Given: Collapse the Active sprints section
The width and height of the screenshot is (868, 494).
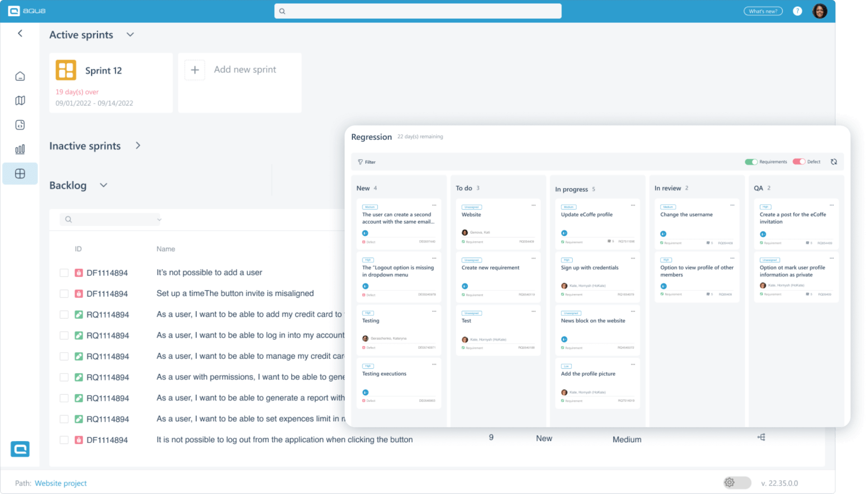Looking at the screenshot, I should pyautogui.click(x=130, y=34).
